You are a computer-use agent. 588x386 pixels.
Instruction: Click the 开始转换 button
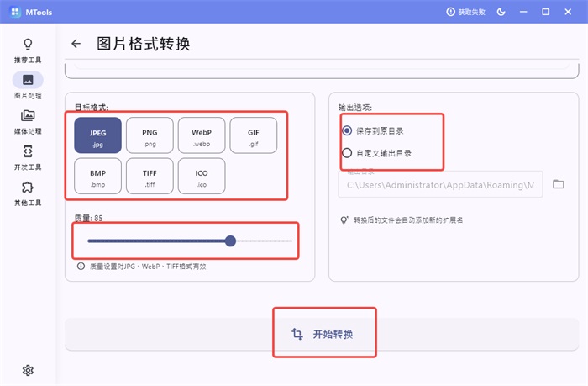pos(322,334)
